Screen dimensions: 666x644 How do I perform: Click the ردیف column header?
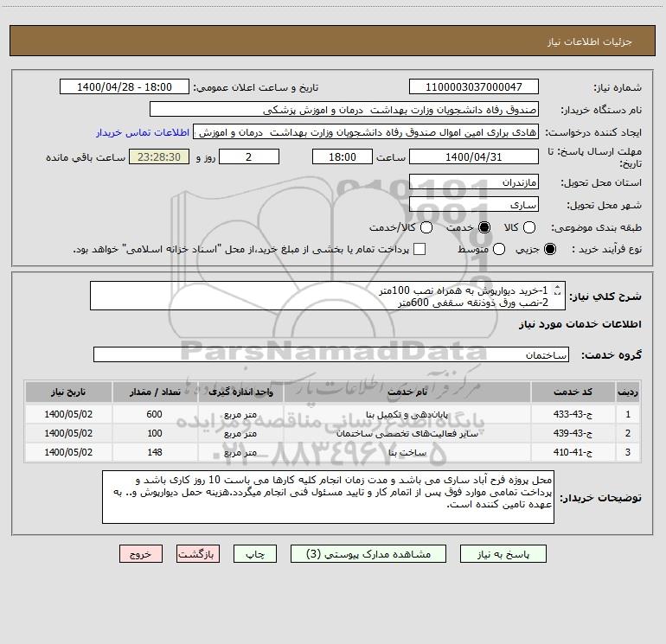point(627,392)
